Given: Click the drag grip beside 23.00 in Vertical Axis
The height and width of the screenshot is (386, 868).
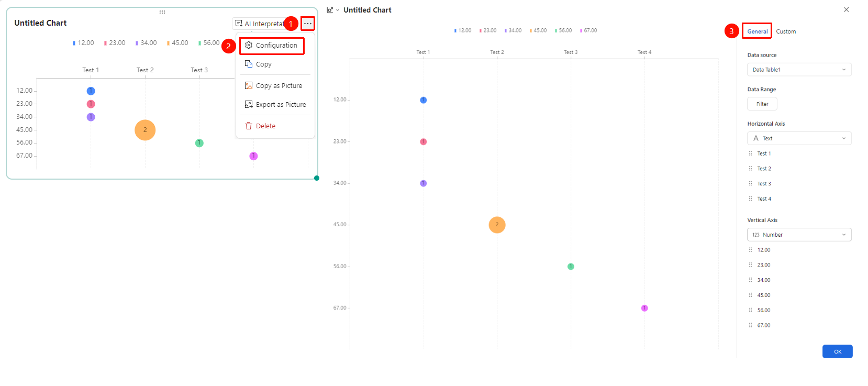Looking at the screenshot, I should coord(750,265).
